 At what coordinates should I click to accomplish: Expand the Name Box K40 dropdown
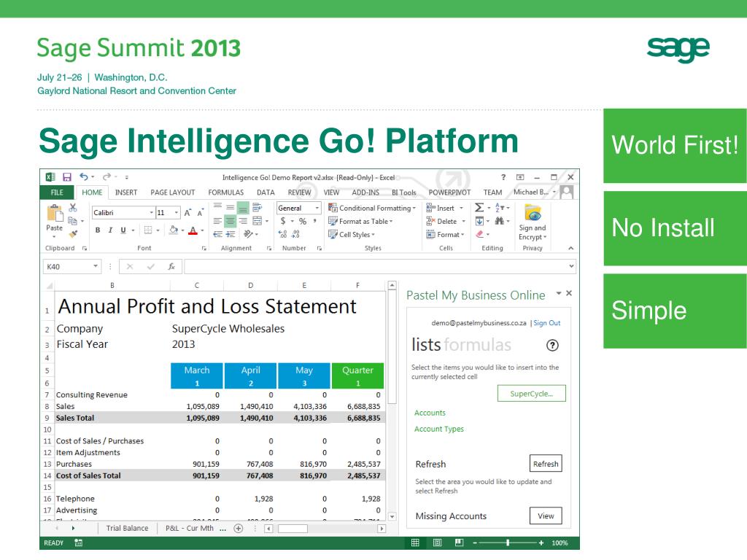[96, 266]
